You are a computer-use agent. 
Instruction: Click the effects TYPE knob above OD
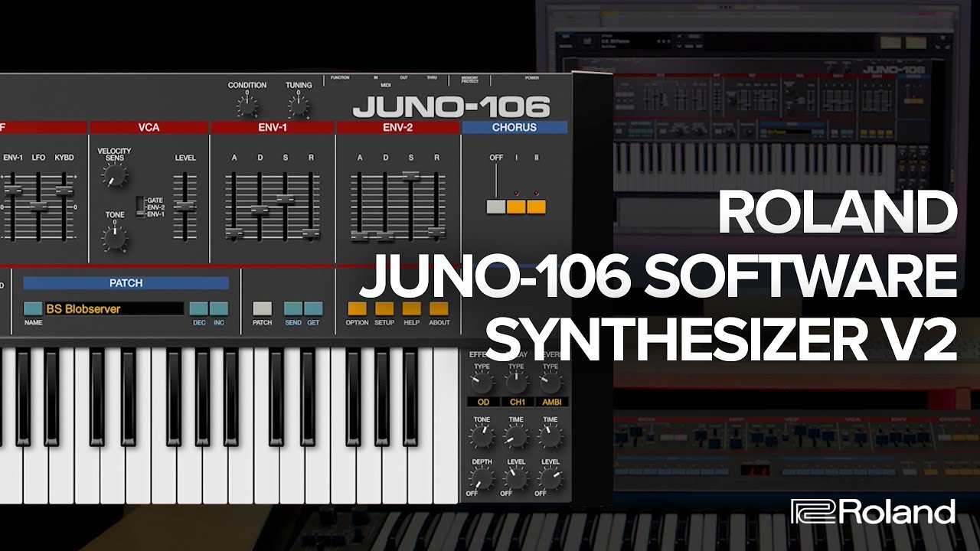pos(482,384)
